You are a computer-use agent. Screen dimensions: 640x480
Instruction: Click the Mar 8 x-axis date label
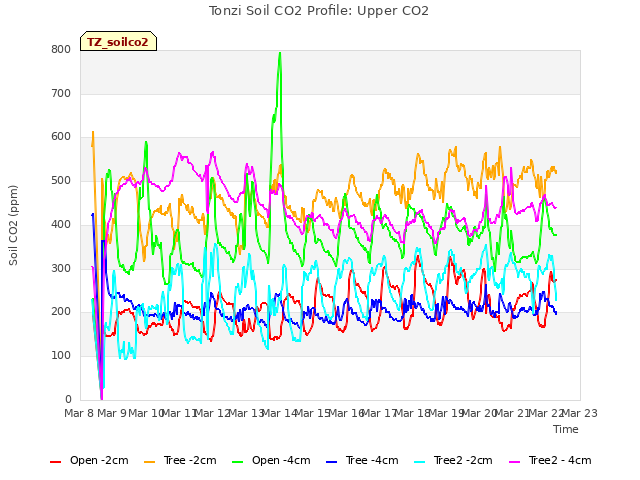pos(79,413)
